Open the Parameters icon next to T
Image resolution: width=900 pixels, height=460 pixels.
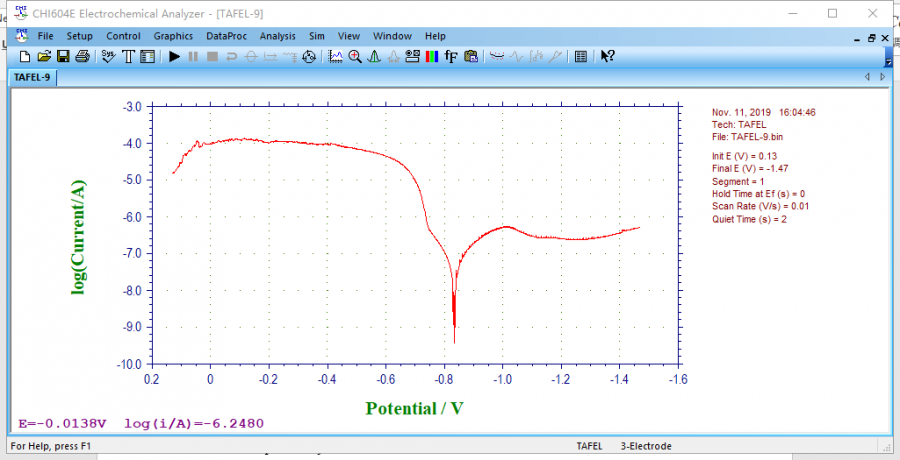pyautogui.click(x=147, y=57)
